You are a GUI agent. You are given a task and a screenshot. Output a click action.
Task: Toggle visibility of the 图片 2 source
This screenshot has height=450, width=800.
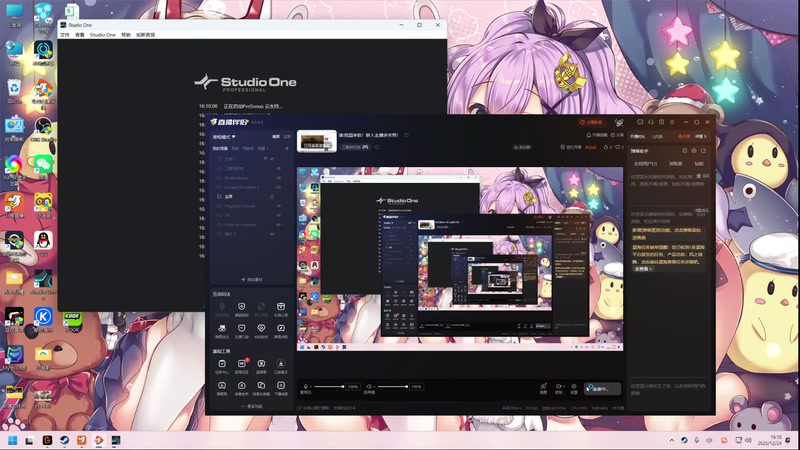(x=272, y=234)
